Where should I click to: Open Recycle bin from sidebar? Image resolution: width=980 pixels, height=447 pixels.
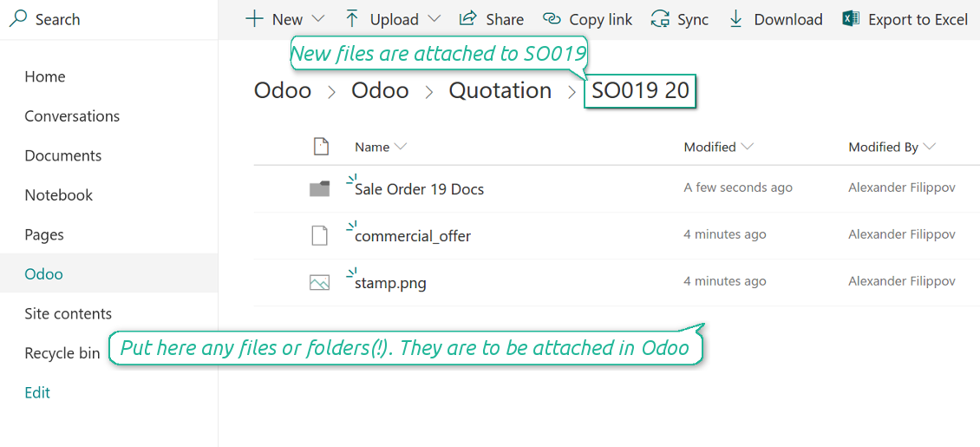62,353
